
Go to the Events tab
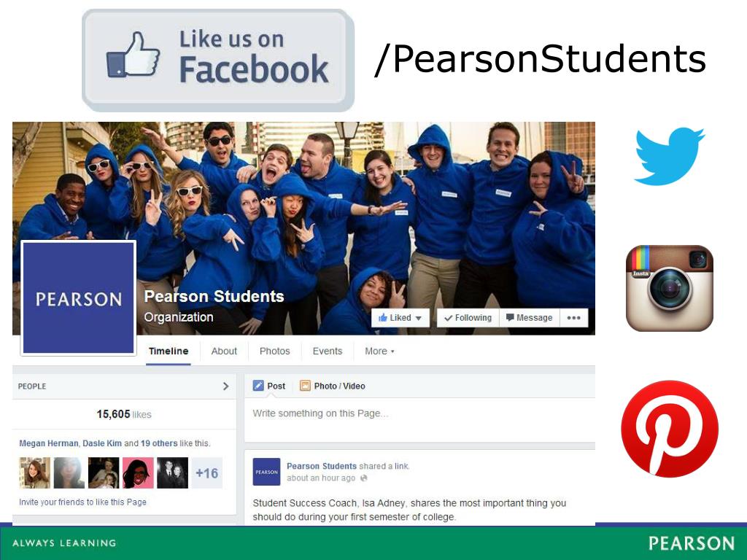coord(328,351)
